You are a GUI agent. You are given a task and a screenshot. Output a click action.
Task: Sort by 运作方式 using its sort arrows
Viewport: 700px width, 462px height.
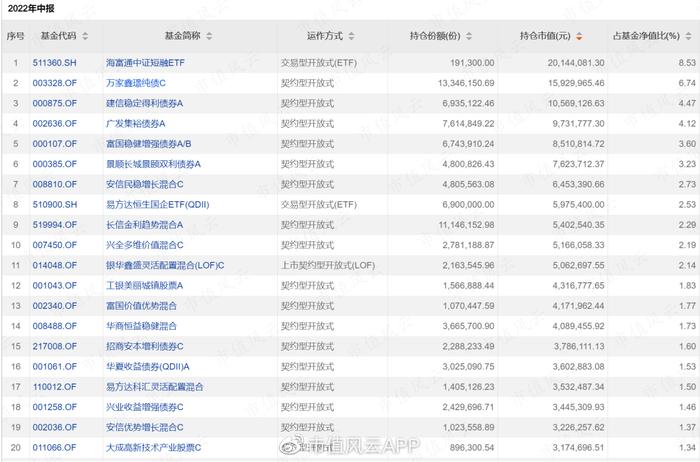click(x=351, y=36)
